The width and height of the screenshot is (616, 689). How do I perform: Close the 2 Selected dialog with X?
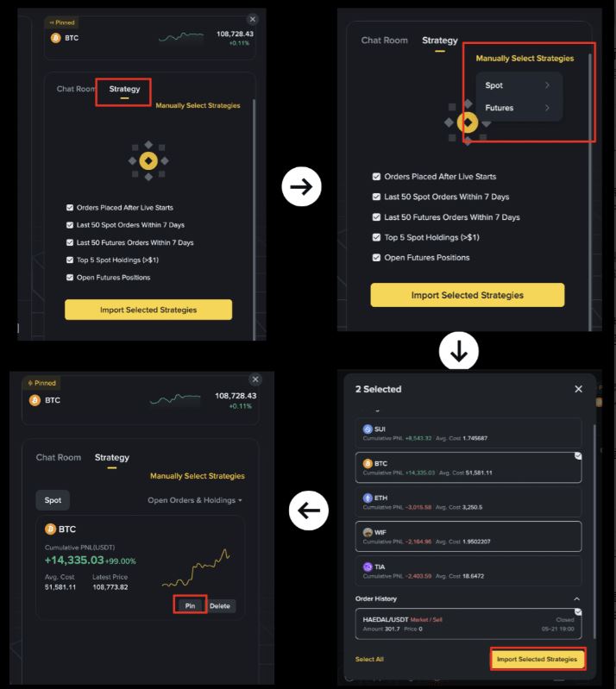(x=578, y=389)
